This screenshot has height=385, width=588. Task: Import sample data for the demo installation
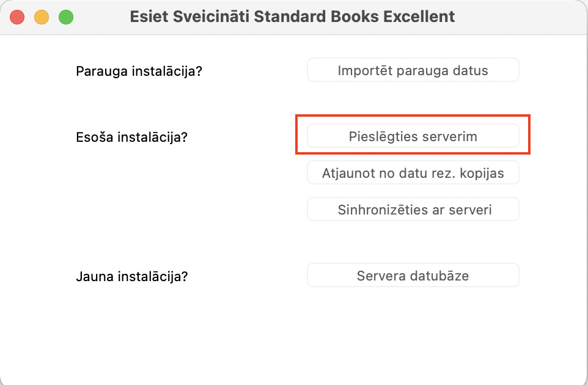pyautogui.click(x=413, y=70)
